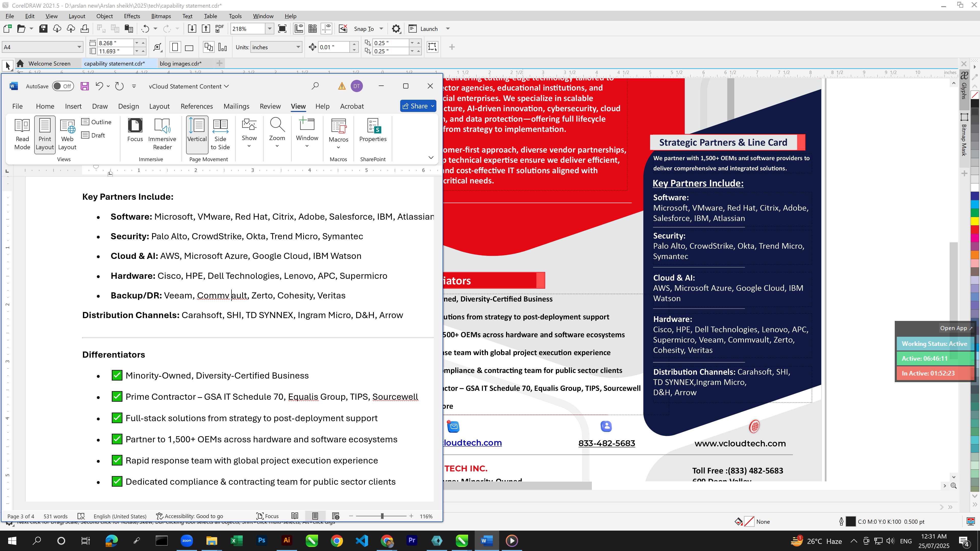Import a file into CorelDRAW
The width and height of the screenshot is (980, 551).
coord(192,29)
